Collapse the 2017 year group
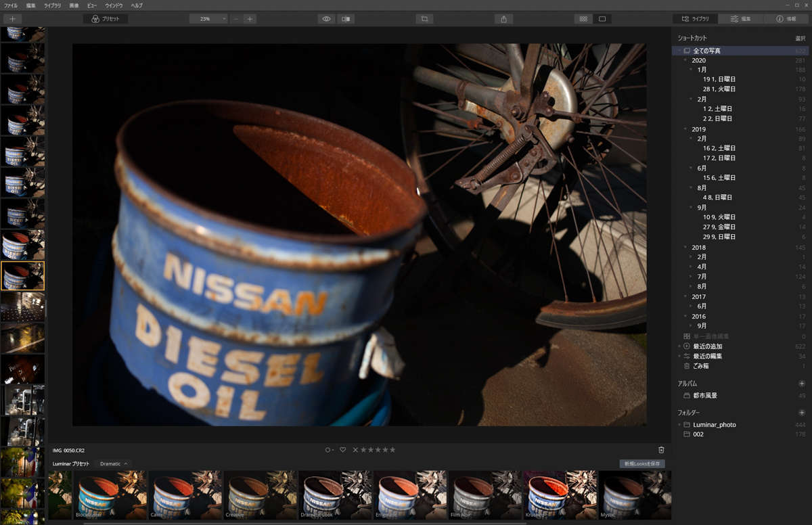Screen dimensions: 812x525 [x=685, y=296]
